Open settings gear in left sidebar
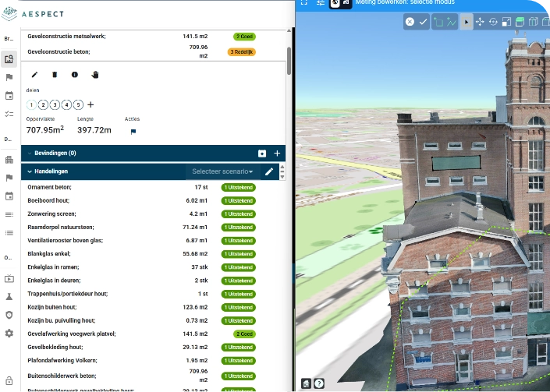 (x=9, y=333)
